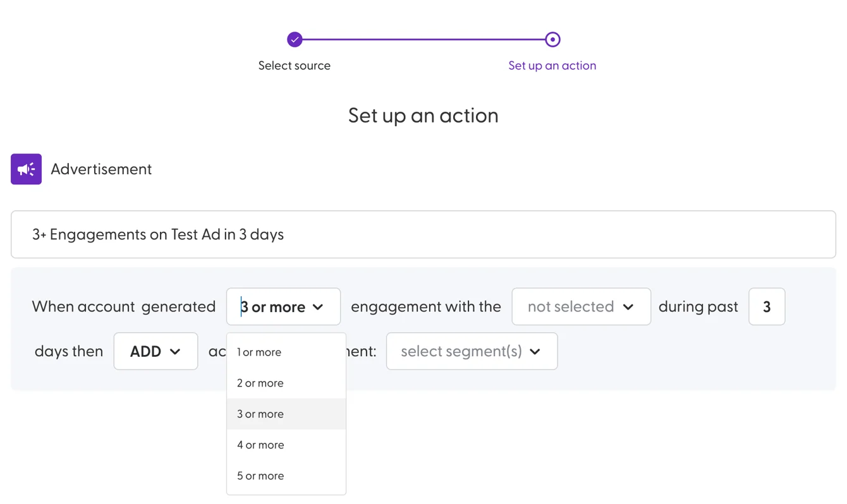Open the 'select segment(s)' dropdown
Screen dimensions: 847x504
[x=472, y=351]
